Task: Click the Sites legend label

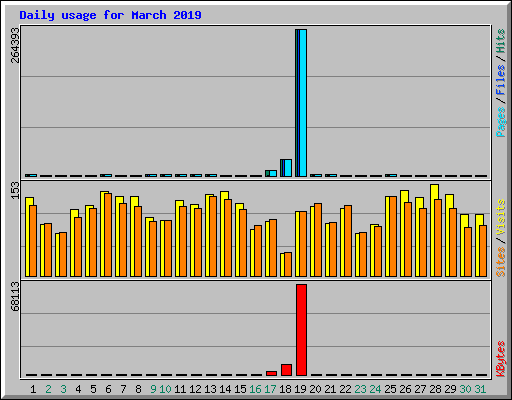Action: tap(501, 262)
